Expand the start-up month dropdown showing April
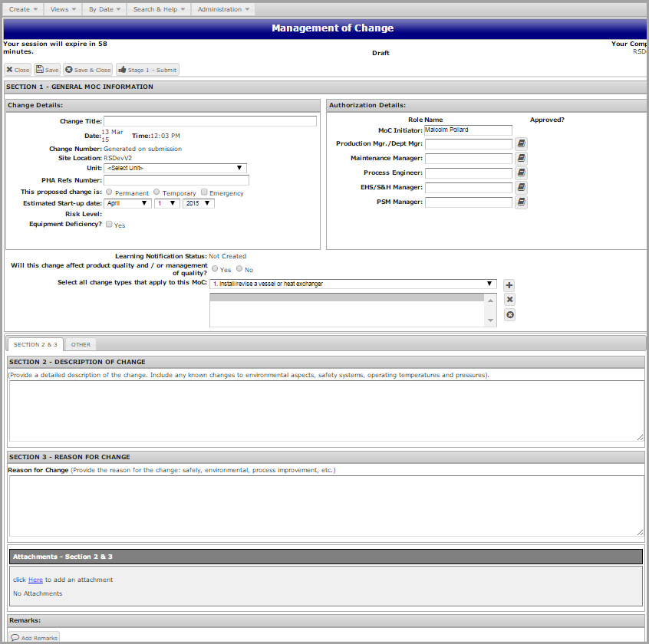 [x=129, y=203]
